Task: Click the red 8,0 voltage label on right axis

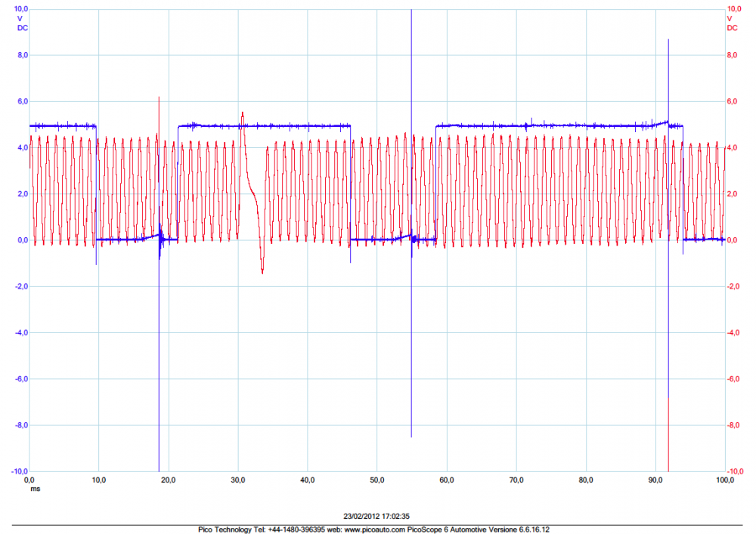Action: tap(732, 55)
